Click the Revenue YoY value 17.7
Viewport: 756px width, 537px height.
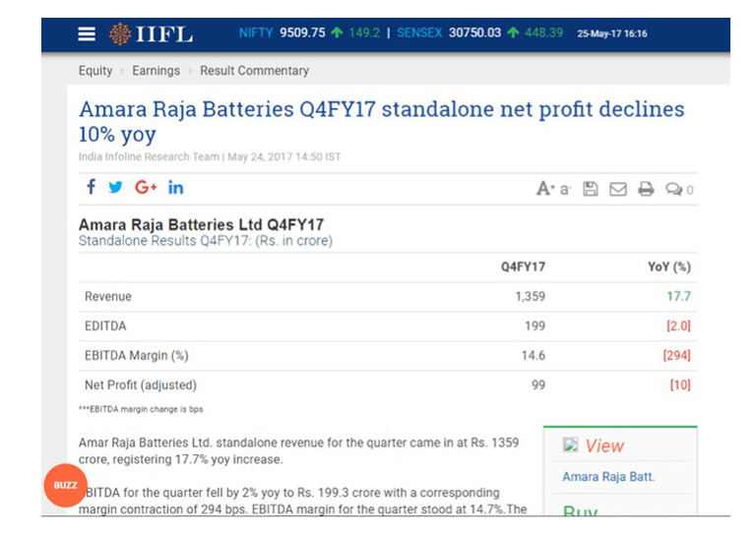tap(678, 296)
